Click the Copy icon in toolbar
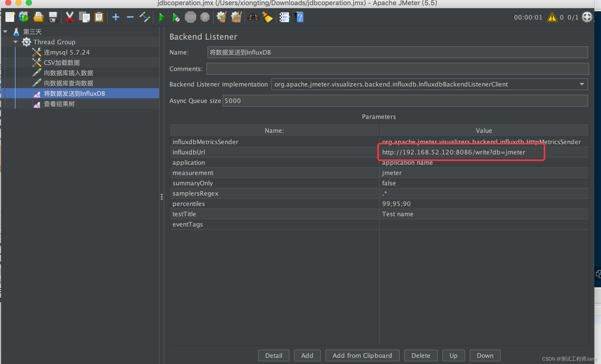Image resolution: width=601 pixels, height=364 pixels. coord(84,17)
